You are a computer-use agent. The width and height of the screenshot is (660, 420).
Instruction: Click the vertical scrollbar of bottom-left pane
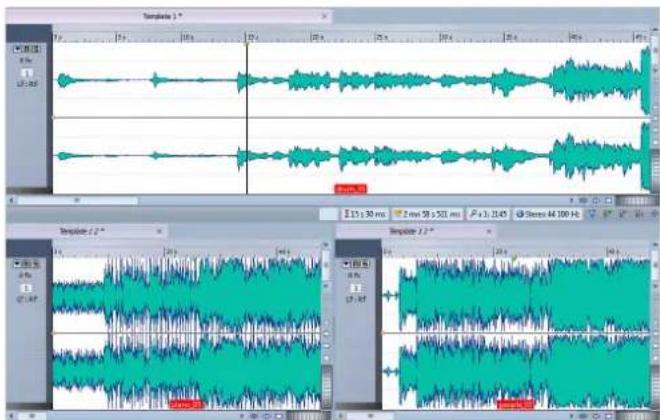coord(326,267)
